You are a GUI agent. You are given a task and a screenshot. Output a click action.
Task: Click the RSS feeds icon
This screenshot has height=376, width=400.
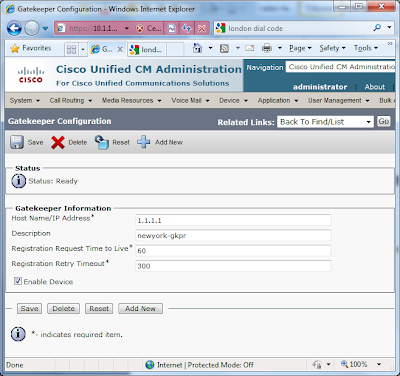(x=224, y=49)
